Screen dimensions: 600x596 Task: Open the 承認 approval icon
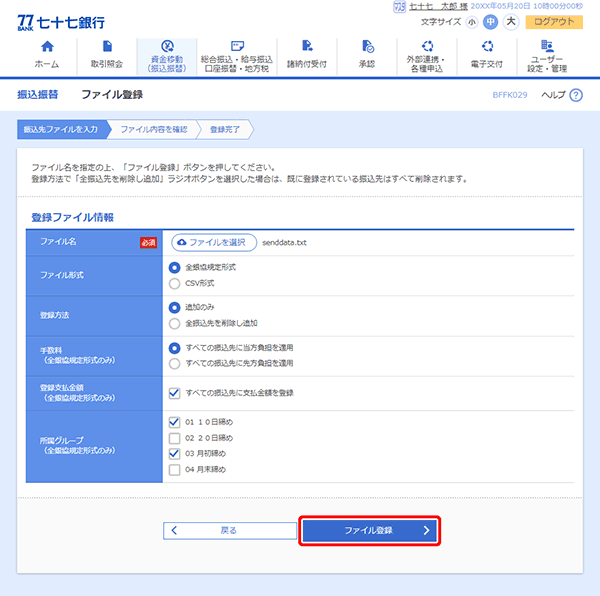pos(367,47)
